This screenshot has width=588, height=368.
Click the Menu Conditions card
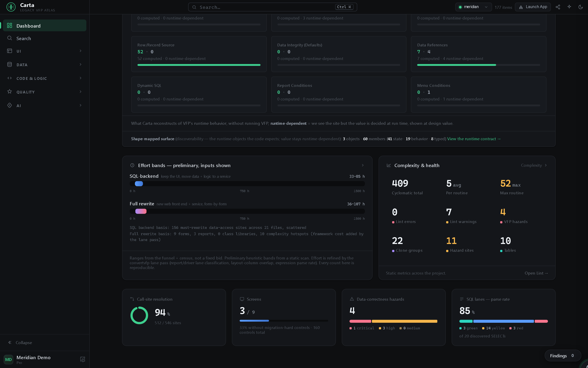[x=478, y=94]
